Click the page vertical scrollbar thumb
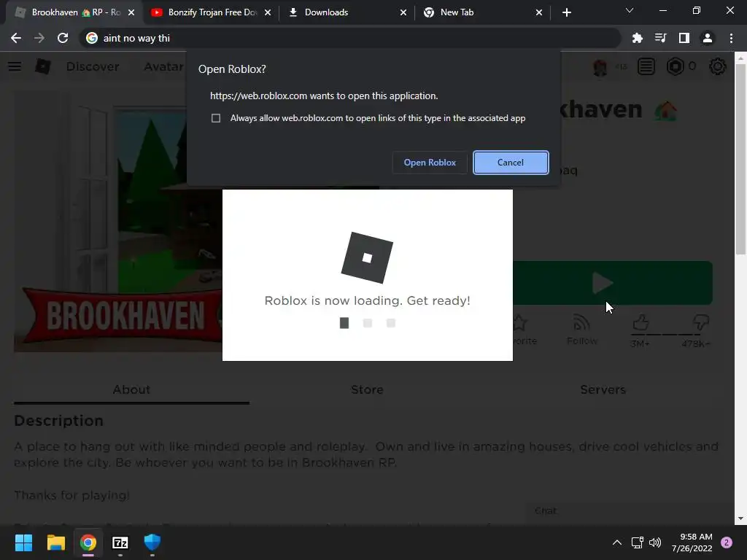This screenshot has width=747, height=560. [x=740, y=159]
